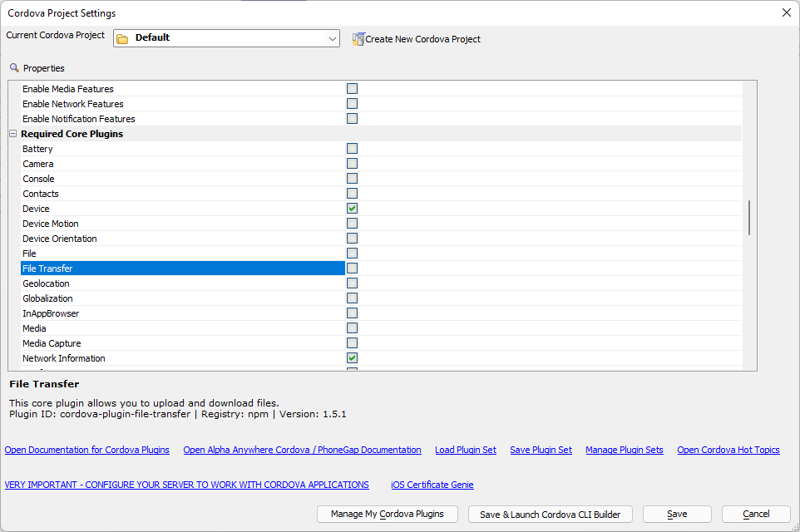Image resolution: width=800 pixels, height=532 pixels.
Task: Click the Create New Cordova Project icon
Action: [x=358, y=39]
